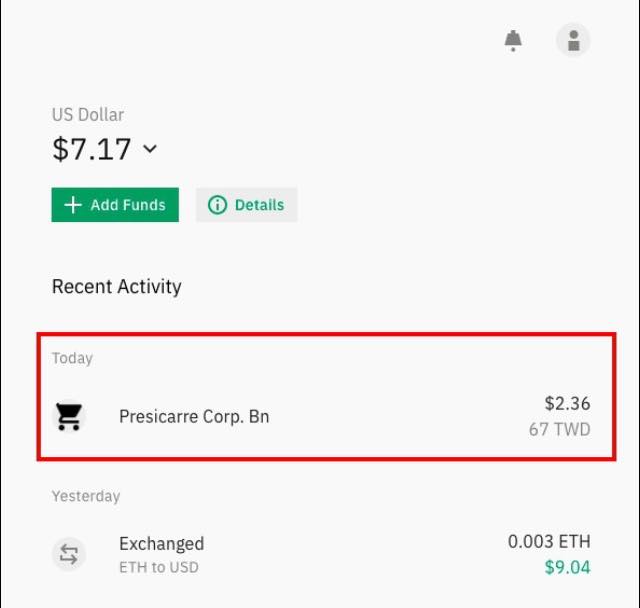The height and width of the screenshot is (608, 640).
Task: Click the Add Funds button
Action: point(115,205)
